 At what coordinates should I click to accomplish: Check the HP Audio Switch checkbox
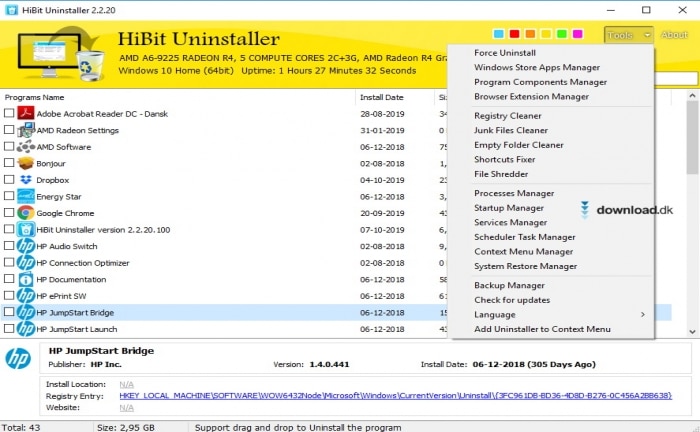pos(9,245)
